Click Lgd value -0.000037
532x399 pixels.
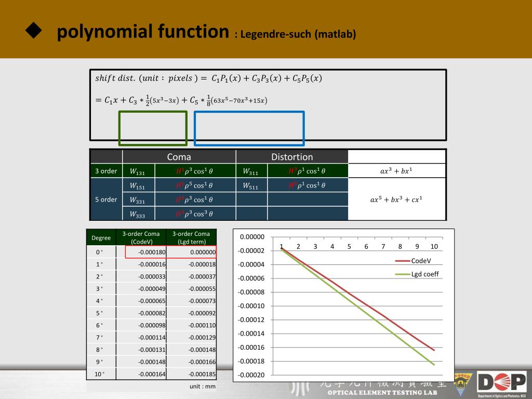pos(202,276)
